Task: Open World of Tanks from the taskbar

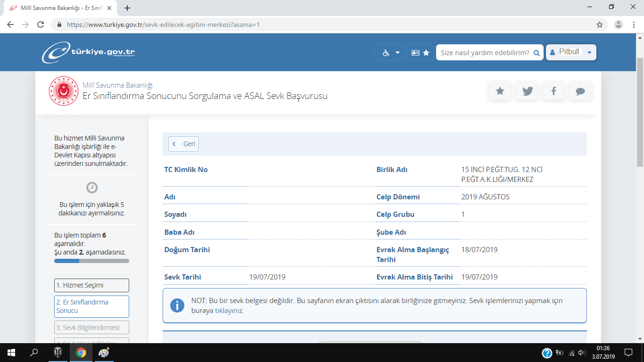Action: point(58,353)
